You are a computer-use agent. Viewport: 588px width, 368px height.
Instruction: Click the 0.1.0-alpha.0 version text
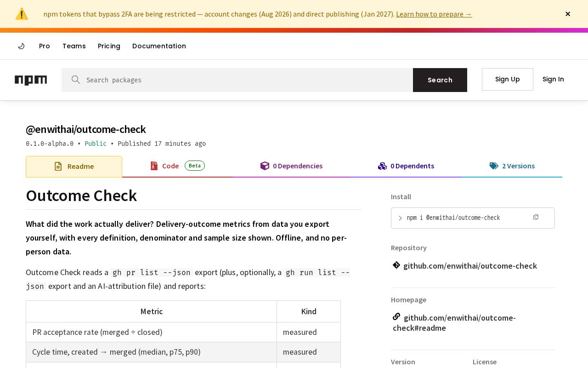point(50,144)
